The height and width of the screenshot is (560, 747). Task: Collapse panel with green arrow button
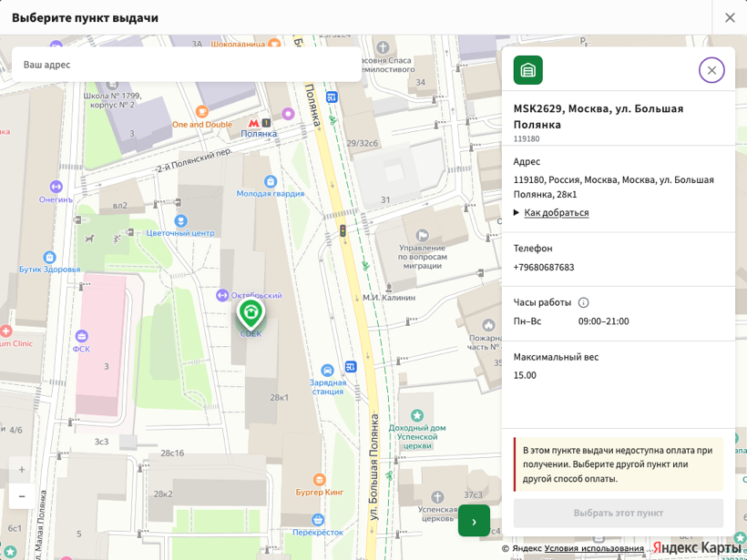(x=474, y=521)
